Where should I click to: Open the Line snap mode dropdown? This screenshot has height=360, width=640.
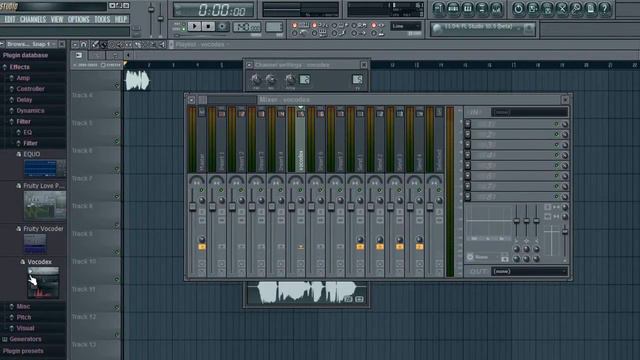(x=405, y=27)
